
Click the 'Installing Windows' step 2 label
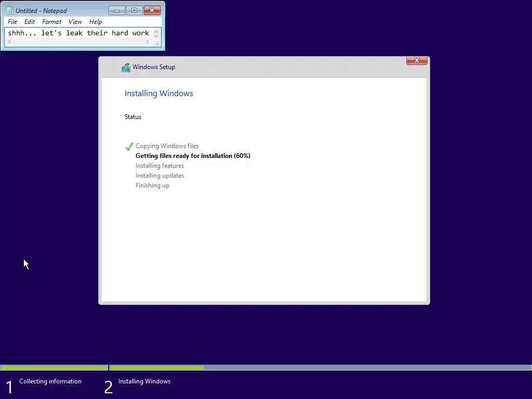pyautogui.click(x=144, y=381)
